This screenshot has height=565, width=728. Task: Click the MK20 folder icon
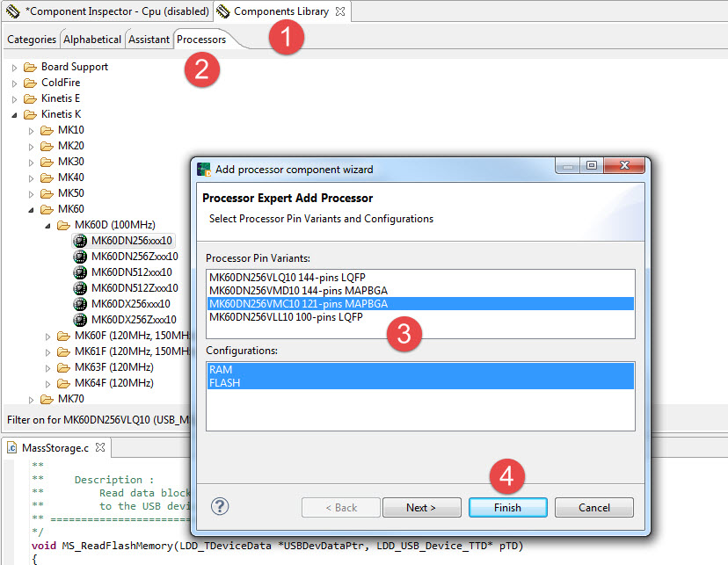click(47, 146)
